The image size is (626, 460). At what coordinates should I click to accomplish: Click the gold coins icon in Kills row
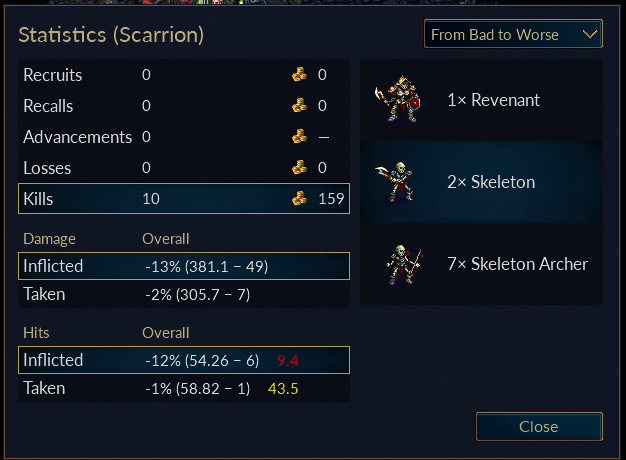299,198
